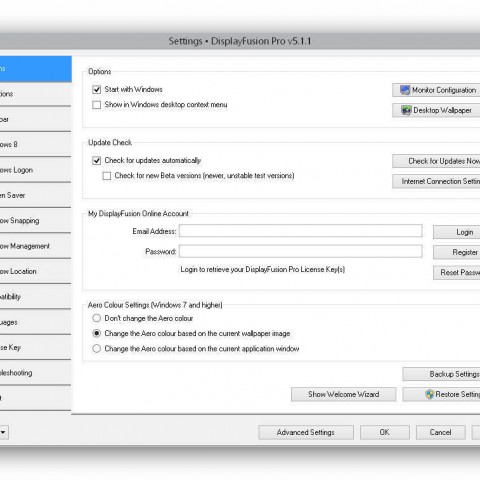This screenshot has height=480, width=480.
Task: Click the 'Login to retrieve your DisplayFusion Pro License Key(s)' text
Action: 263,269
